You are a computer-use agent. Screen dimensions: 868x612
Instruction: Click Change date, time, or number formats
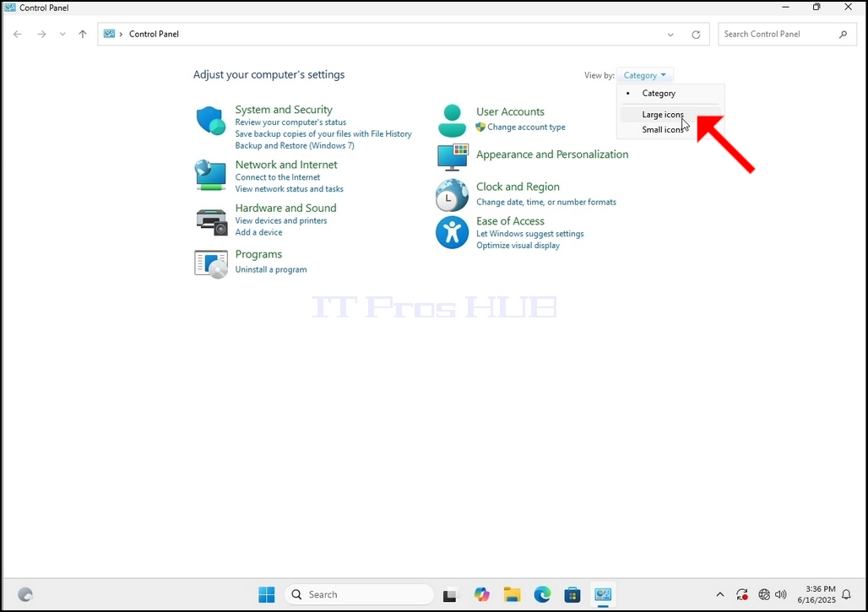click(x=545, y=202)
